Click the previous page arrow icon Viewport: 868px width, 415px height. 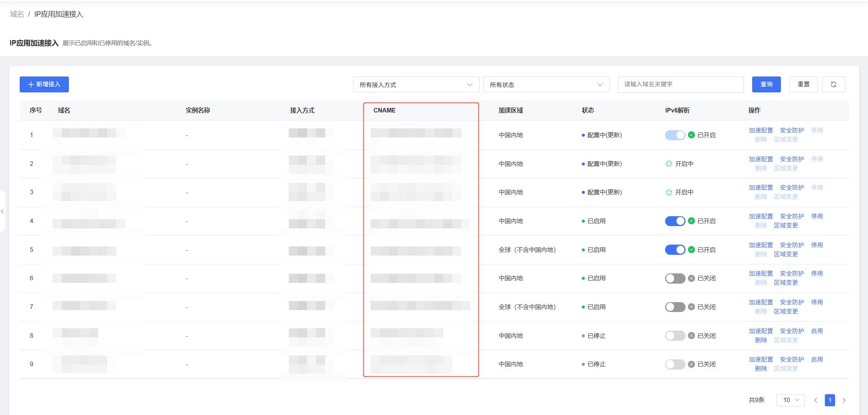tap(816, 400)
